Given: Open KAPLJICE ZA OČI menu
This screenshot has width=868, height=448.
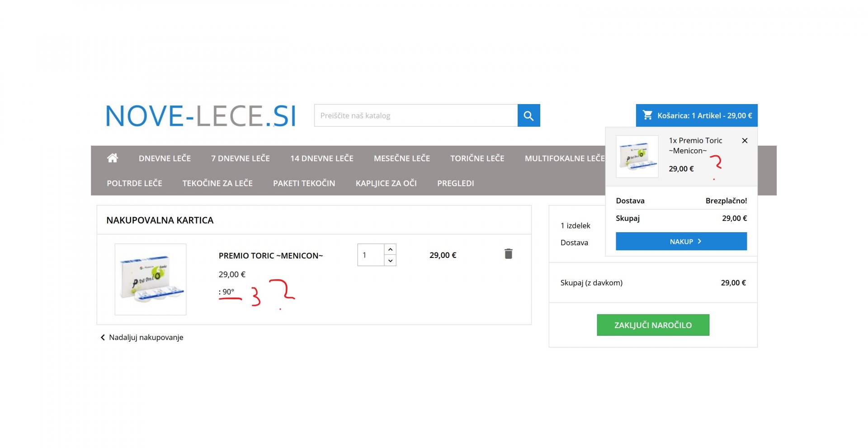Looking at the screenshot, I should (386, 183).
